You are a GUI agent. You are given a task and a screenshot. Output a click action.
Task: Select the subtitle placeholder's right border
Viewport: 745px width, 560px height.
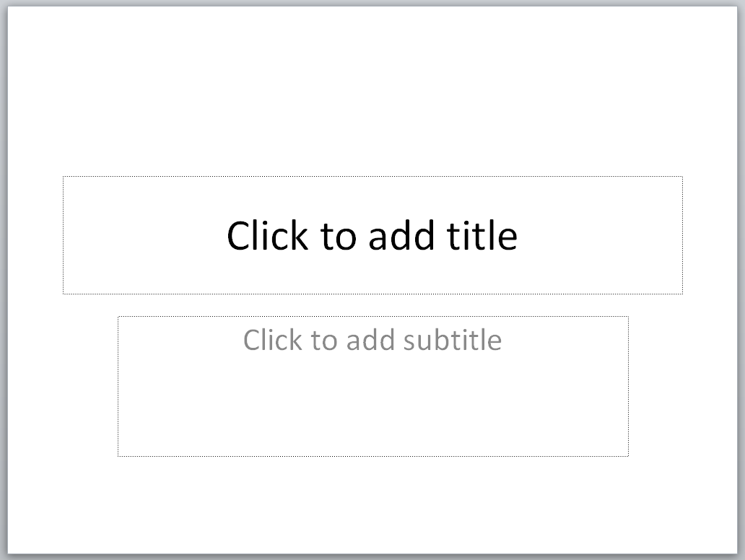click(628, 386)
